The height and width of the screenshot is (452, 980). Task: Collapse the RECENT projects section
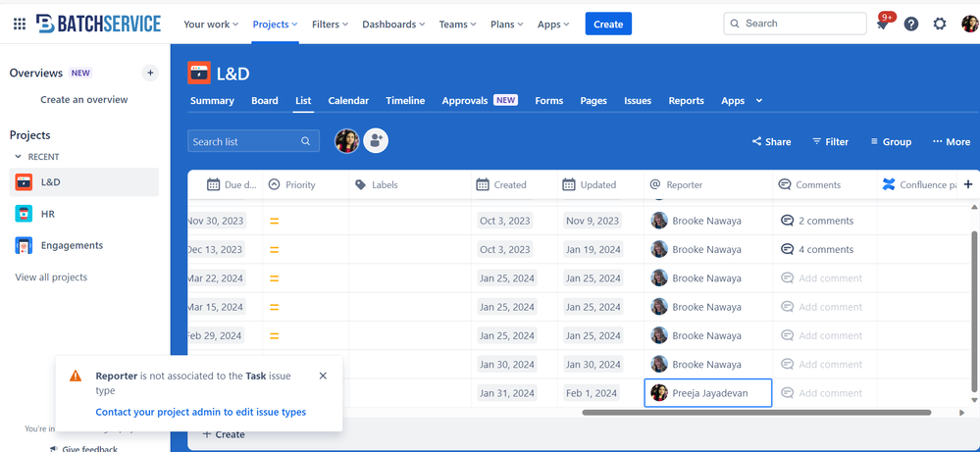pyautogui.click(x=18, y=157)
